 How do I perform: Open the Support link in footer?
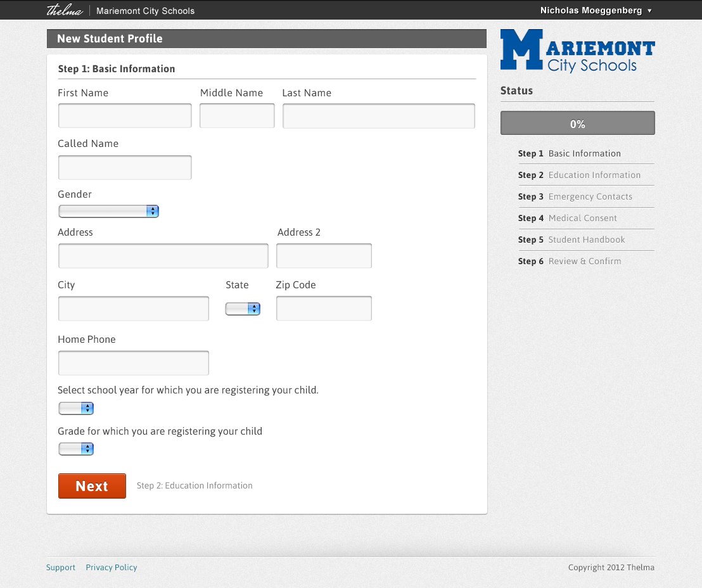(61, 568)
